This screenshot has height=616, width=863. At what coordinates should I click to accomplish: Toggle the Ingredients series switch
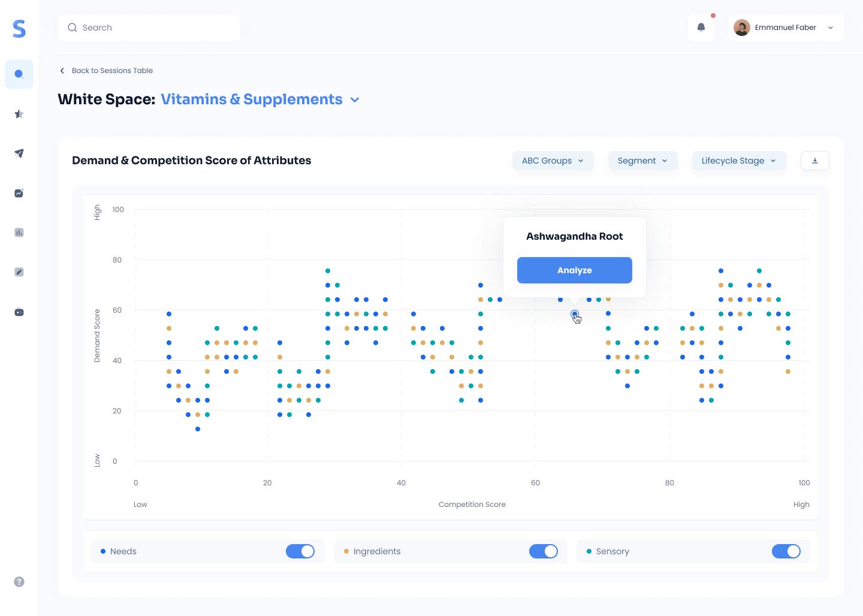pyautogui.click(x=544, y=551)
